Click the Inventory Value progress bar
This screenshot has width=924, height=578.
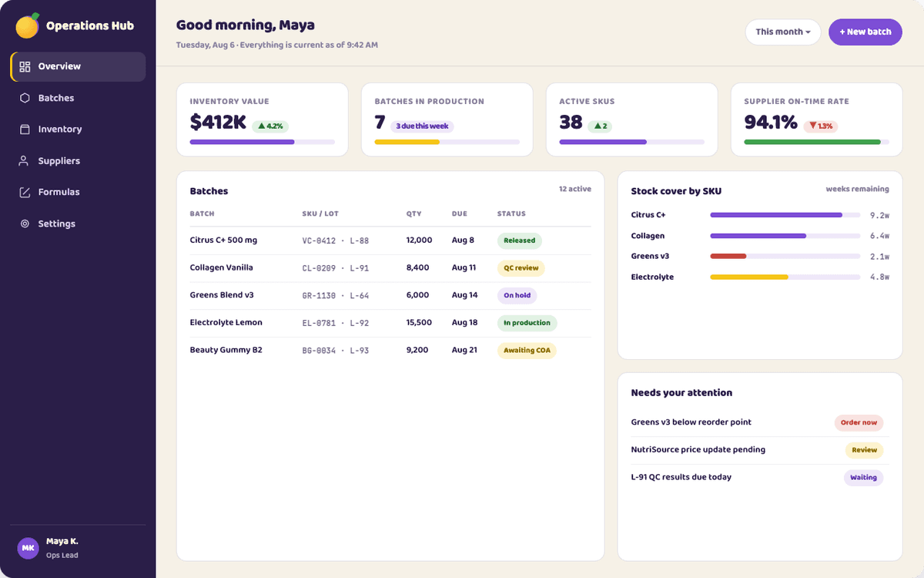coord(263,142)
